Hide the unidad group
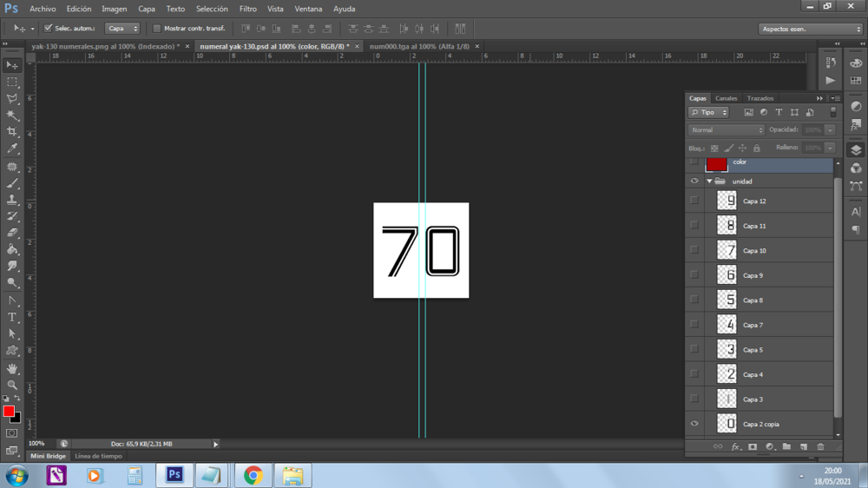The width and height of the screenshot is (868, 488). (x=694, y=181)
